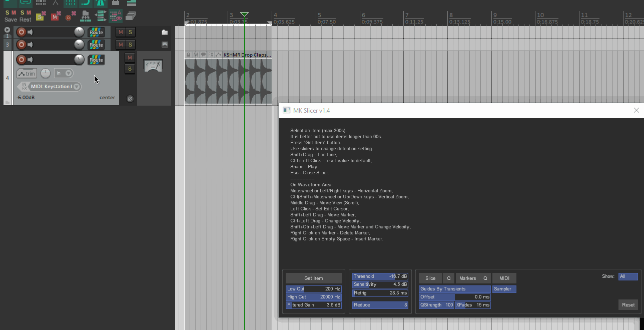Screen dimensions: 644x330
Task: Select the Sampler option below MIDI
Action: tap(504, 289)
